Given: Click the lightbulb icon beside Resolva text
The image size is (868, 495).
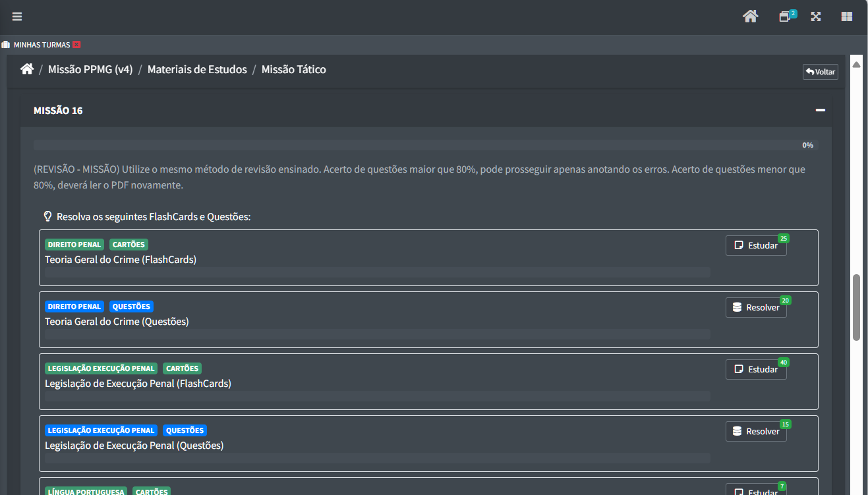Looking at the screenshot, I should [47, 216].
